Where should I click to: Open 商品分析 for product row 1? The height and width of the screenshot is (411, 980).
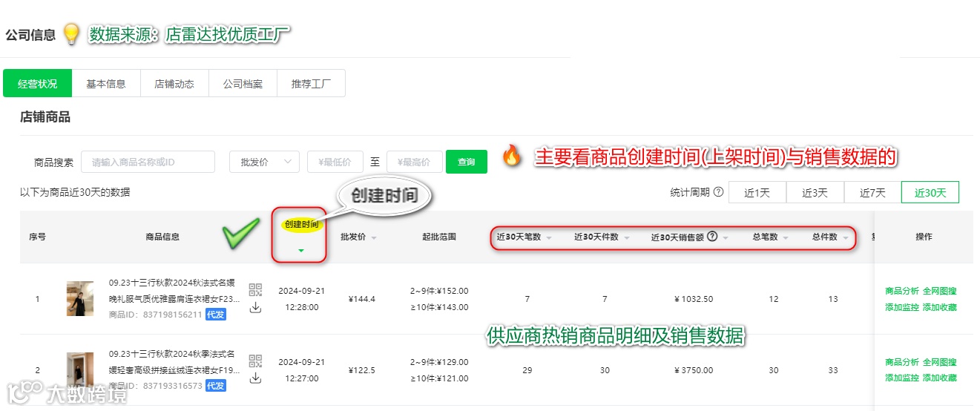(901, 291)
